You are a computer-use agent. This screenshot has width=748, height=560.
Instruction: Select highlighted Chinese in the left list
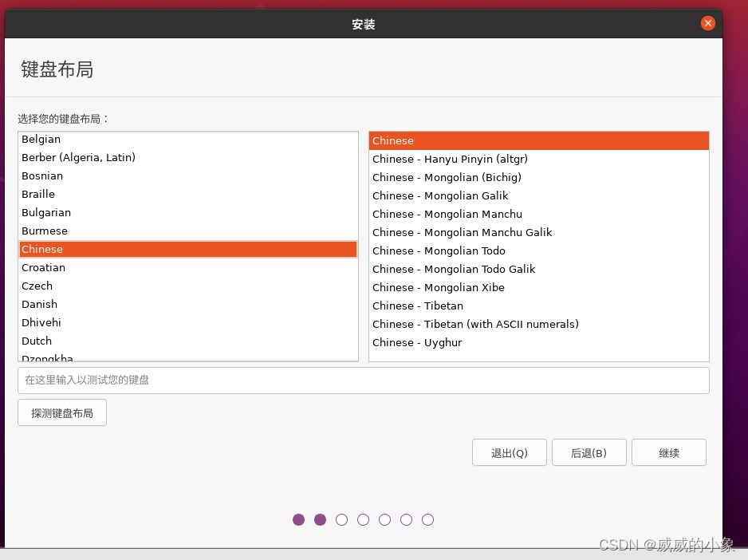(188, 249)
